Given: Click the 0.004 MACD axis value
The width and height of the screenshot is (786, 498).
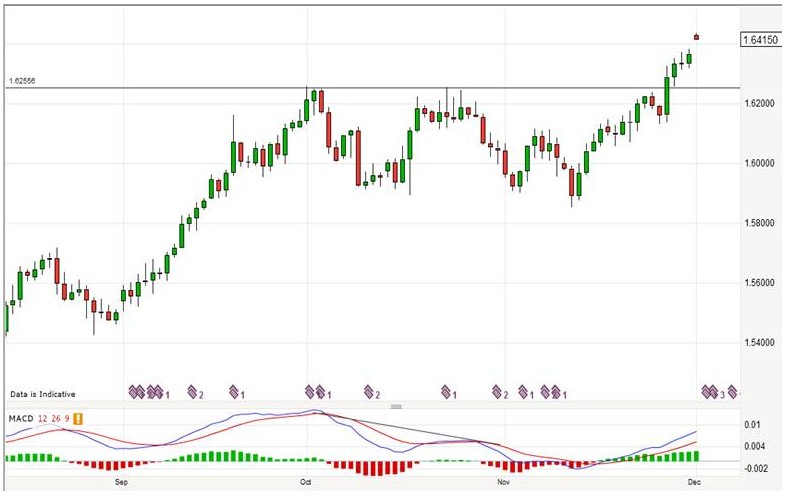Looking at the screenshot, I should (754, 446).
